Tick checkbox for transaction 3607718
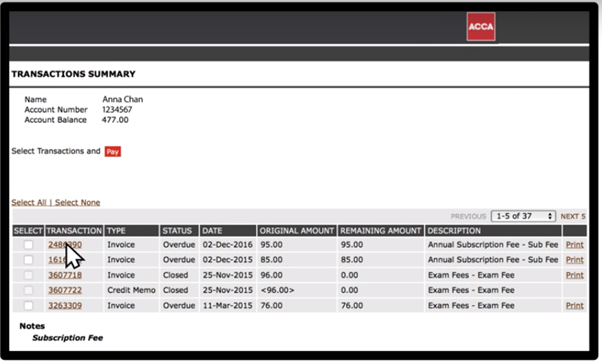The height and width of the screenshot is (362, 602). click(x=28, y=275)
